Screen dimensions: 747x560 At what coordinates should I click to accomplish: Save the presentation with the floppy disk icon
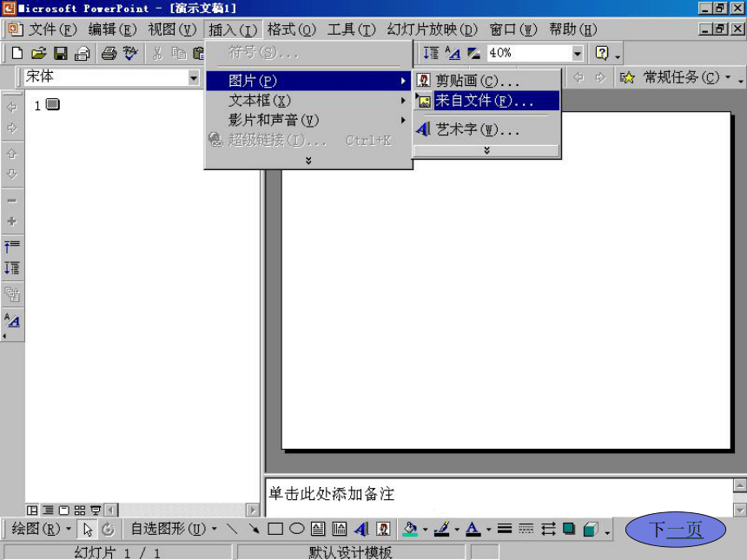click(61, 53)
